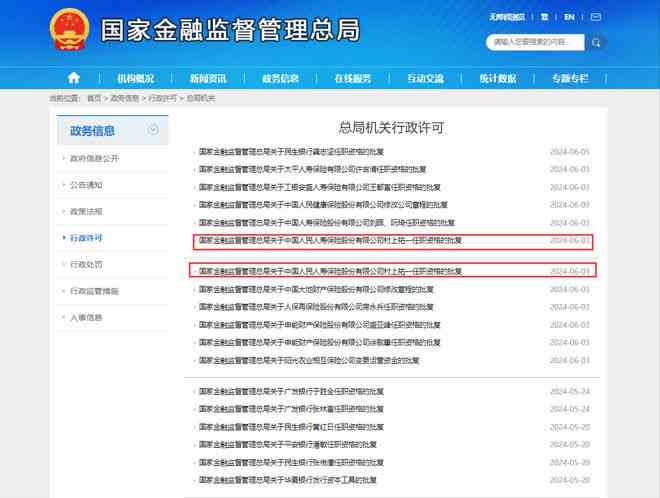Open the home icon in navigation bar
The image size is (660, 498).
(74, 78)
